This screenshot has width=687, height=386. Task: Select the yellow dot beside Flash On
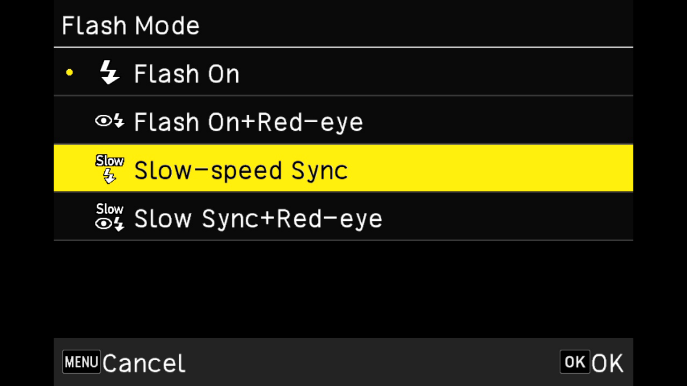click(x=69, y=73)
